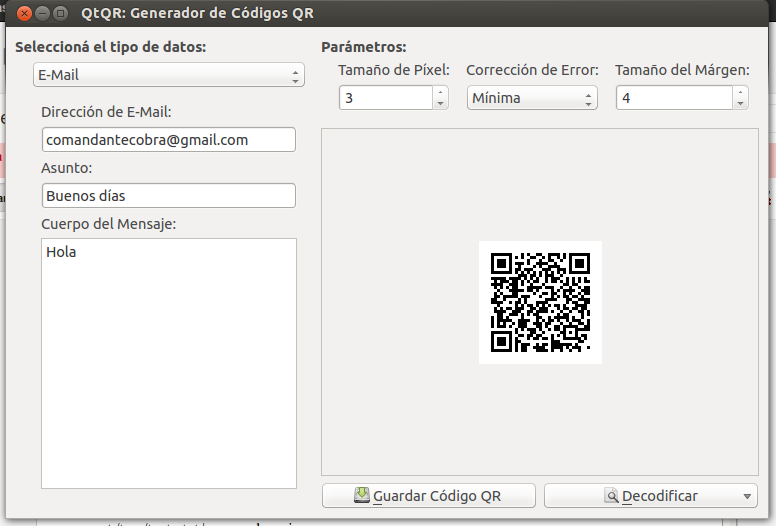
Task: Increase Tamaño del Márgen with up arrow
Action: pyautogui.click(x=740, y=92)
